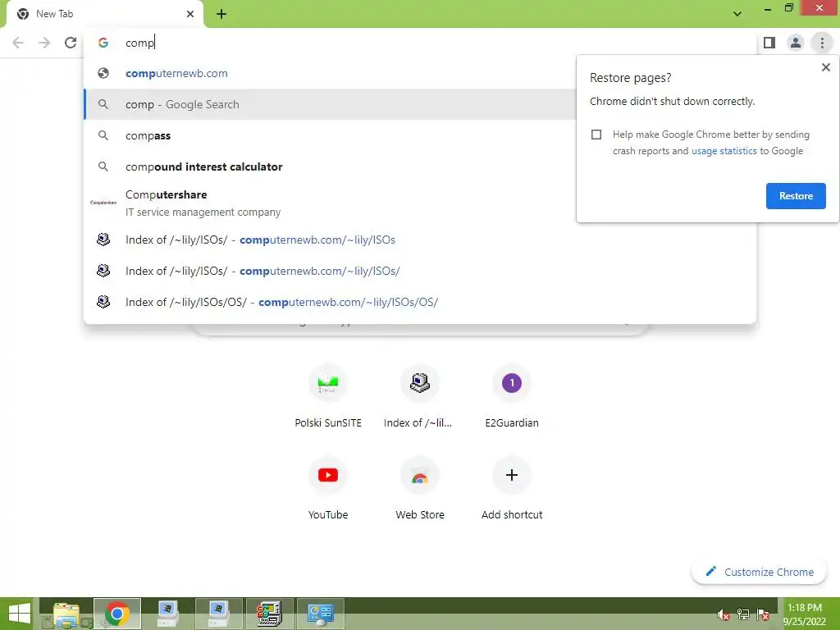Viewport: 840px width, 630px height.
Task: Open Chrome's three-dot menu
Action: pyautogui.click(x=822, y=43)
